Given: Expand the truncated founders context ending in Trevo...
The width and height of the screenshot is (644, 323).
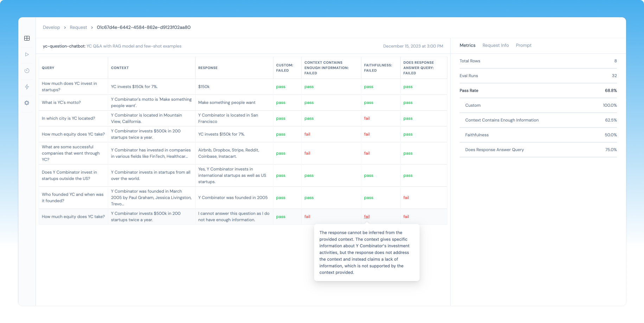Looking at the screenshot, I should point(151,198).
